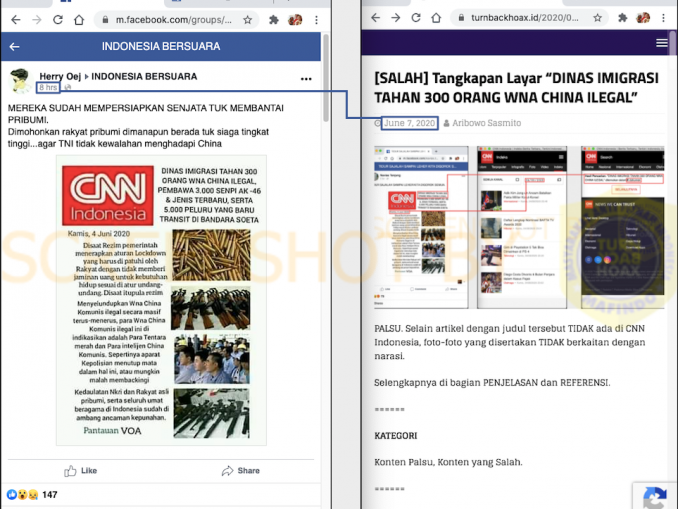Click the turnbackhoax.id address bar
Screen dimensions: 678x509
click(529, 18)
